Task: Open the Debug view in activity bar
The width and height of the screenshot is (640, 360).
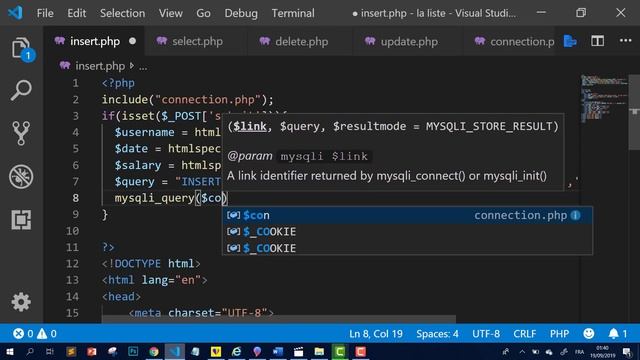Action: [x=21, y=176]
